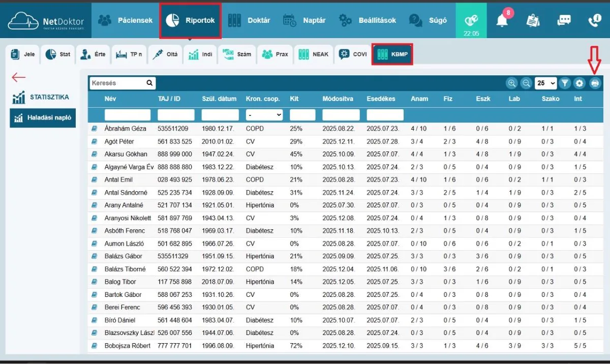Sort by the Név column header

[x=110, y=99]
